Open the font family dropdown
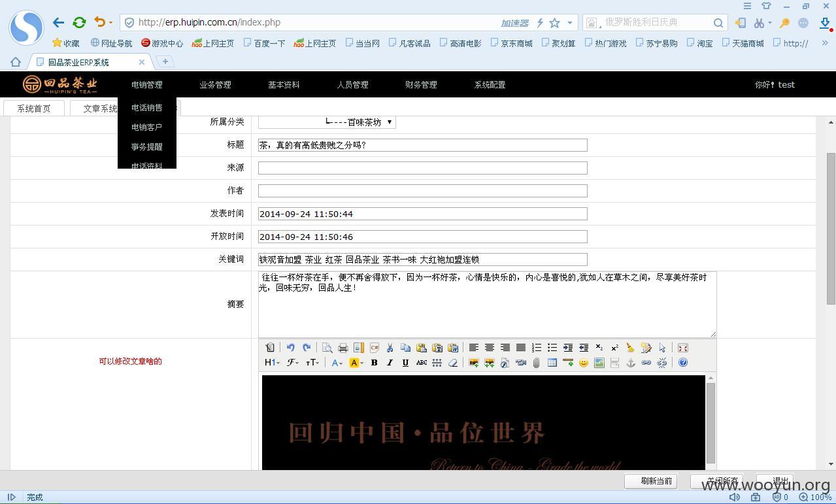 pos(292,363)
